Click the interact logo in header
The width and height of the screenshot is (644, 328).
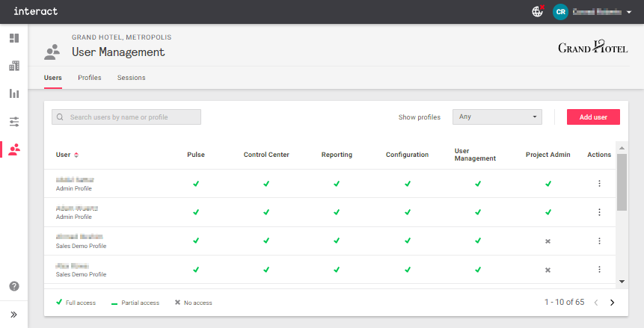[x=35, y=12]
